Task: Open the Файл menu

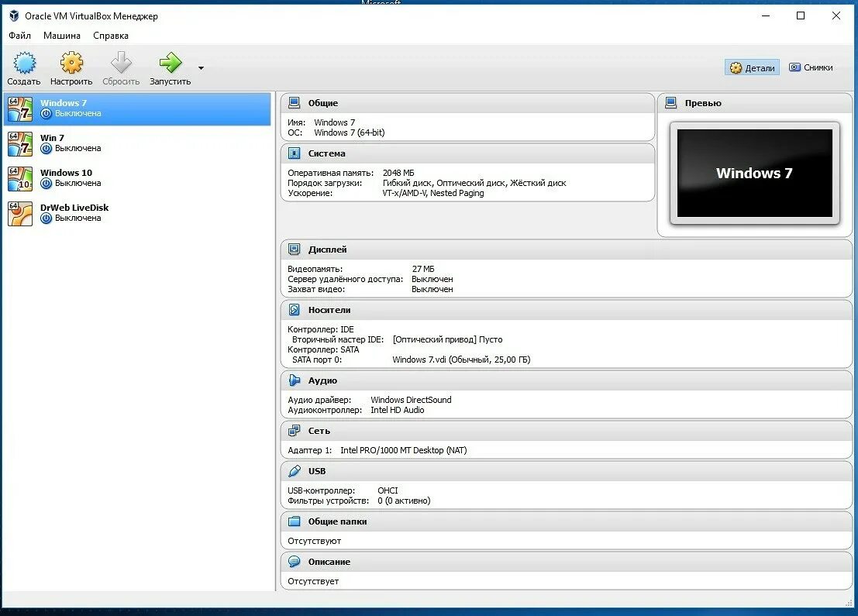Action: (19, 36)
